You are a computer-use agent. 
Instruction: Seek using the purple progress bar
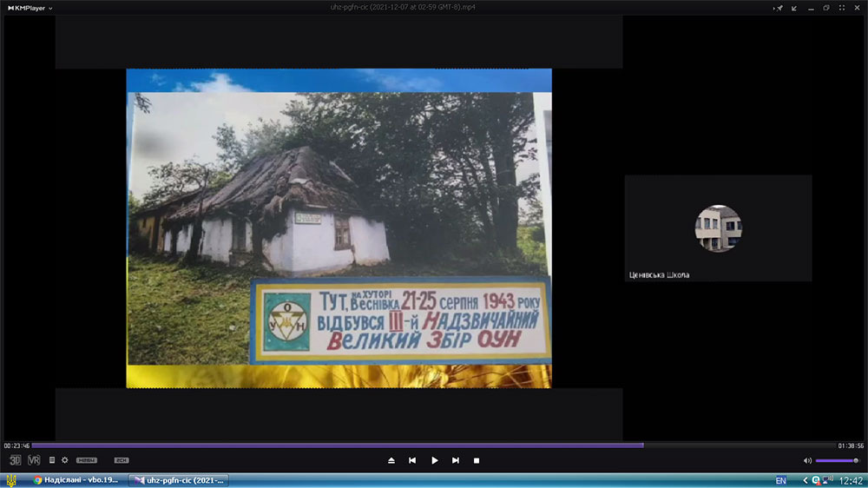point(338,445)
